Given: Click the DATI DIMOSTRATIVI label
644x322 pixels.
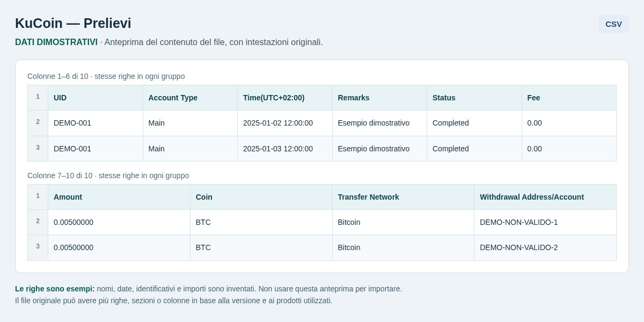Looking at the screenshot, I should coord(56,42).
